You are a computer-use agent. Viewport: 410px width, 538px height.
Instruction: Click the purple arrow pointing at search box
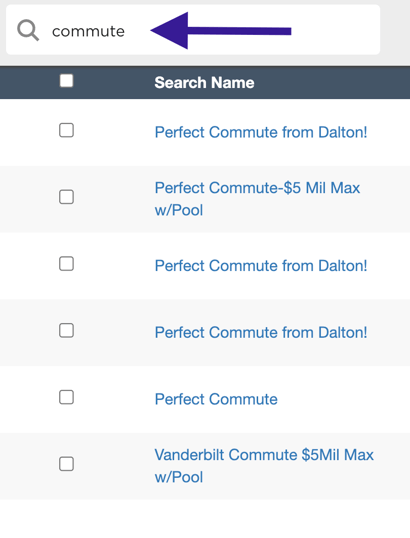tap(221, 31)
